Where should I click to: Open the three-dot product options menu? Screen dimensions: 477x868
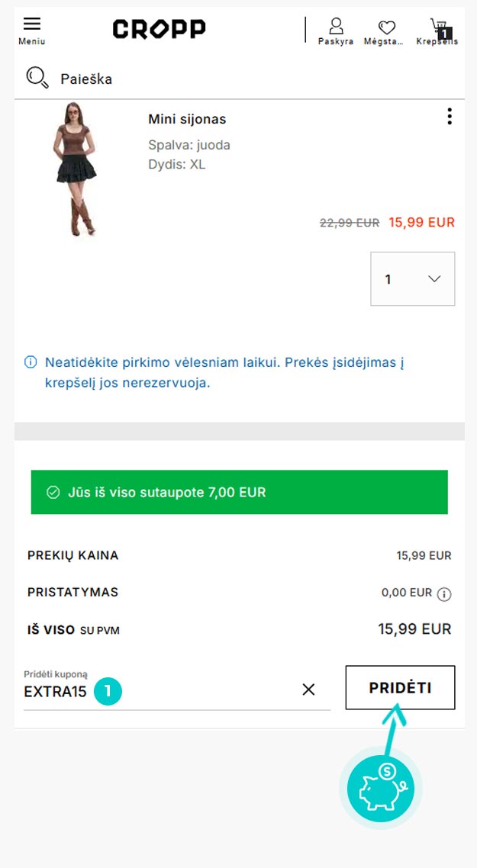pyautogui.click(x=450, y=116)
